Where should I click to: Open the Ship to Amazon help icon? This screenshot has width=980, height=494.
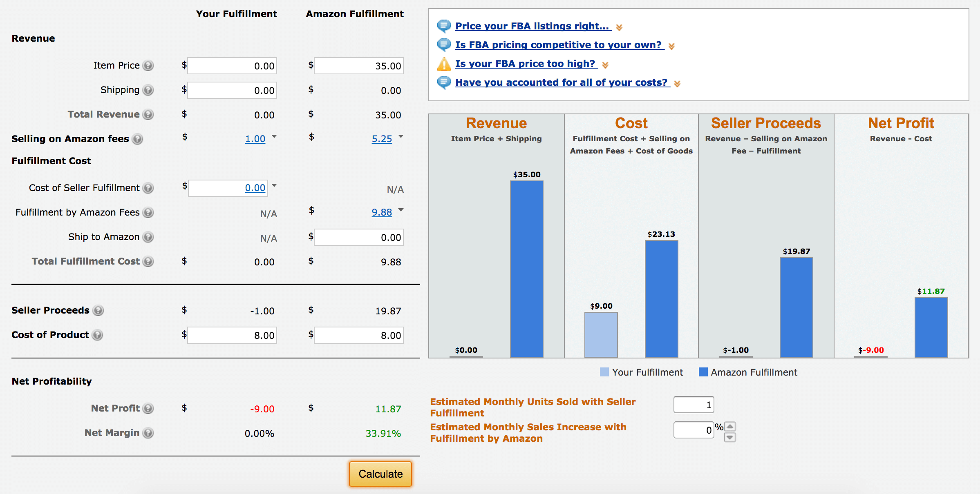point(148,237)
